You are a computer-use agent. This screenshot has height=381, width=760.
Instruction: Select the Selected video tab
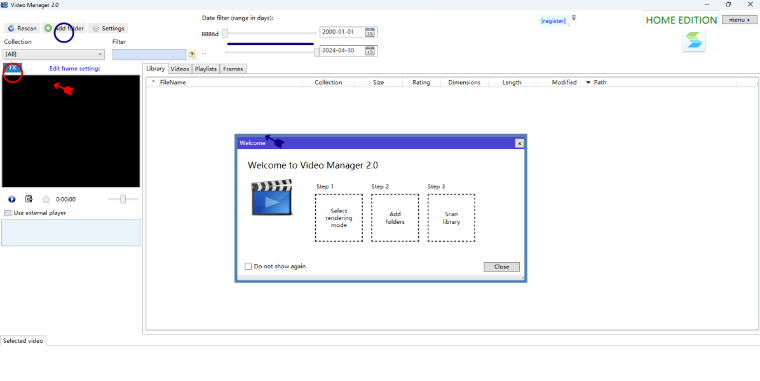23,341
